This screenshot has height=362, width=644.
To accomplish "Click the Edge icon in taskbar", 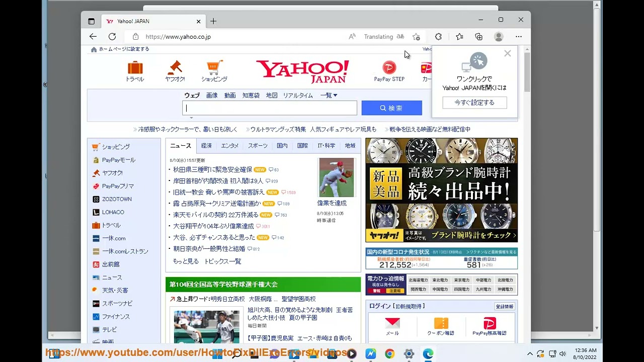I will 428,354.
